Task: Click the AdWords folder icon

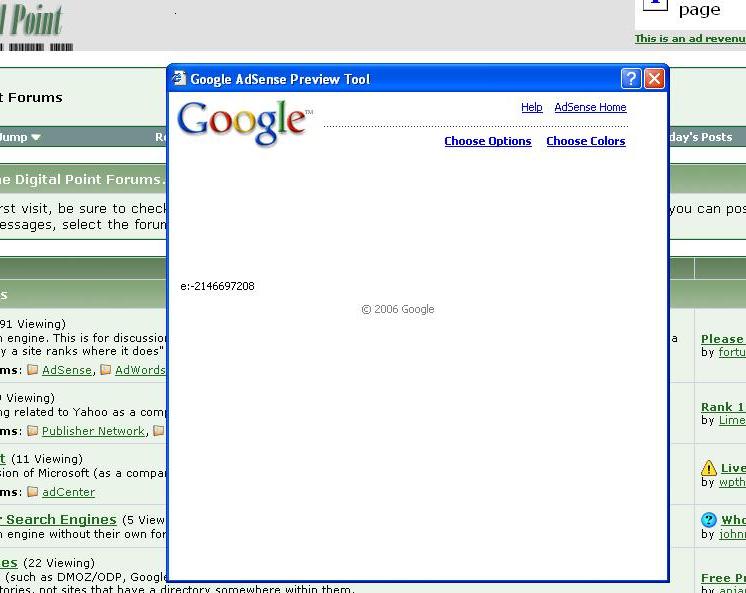Action: pos(106,369)
